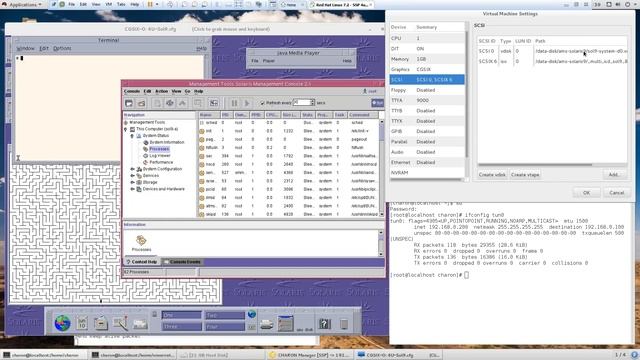Open Window menu in Terminal window

pyautogui.click(x=25, y=48)
